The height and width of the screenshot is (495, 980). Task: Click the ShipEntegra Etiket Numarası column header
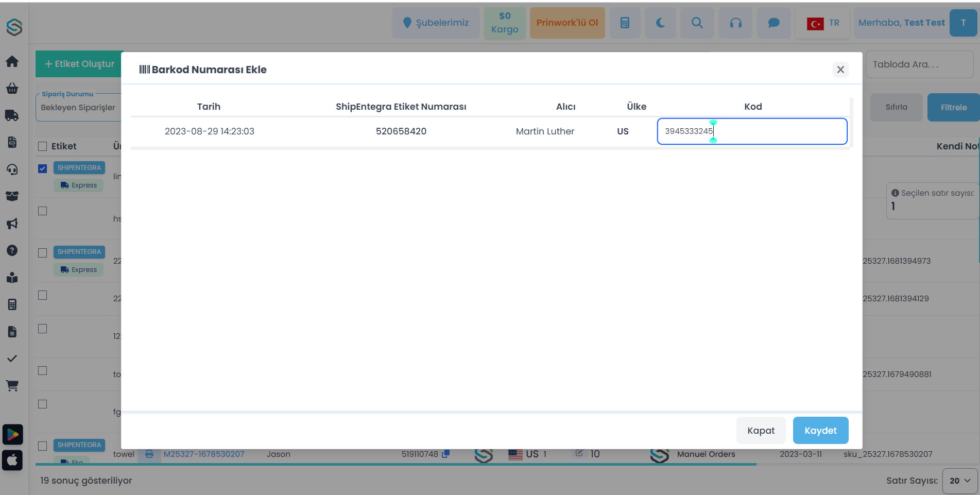pos(401,107)
